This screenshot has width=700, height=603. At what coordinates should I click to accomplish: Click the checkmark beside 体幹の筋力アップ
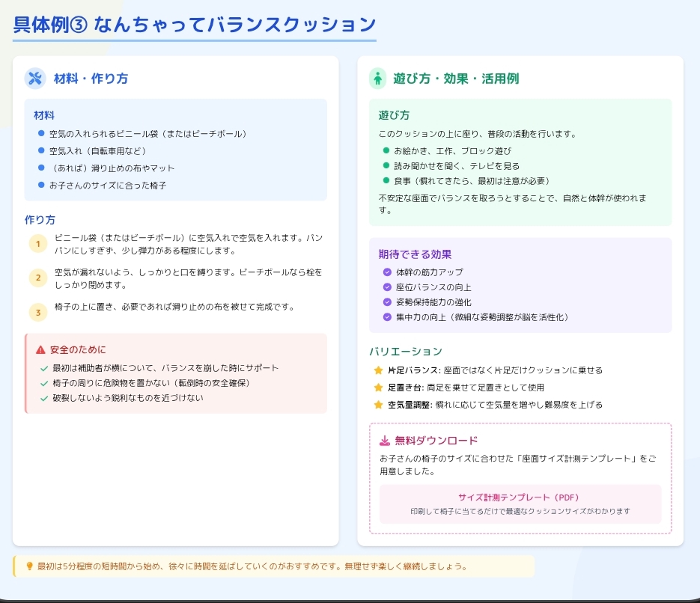pos(387,272)
